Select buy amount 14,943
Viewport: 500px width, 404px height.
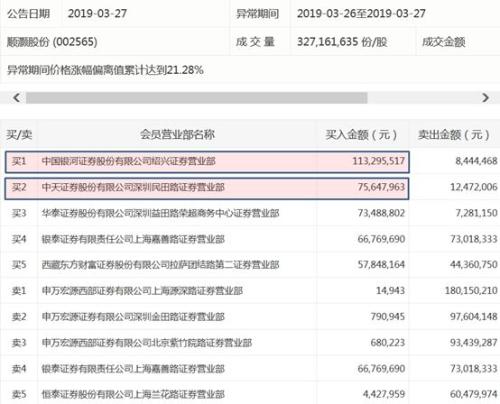coord(390,291)
